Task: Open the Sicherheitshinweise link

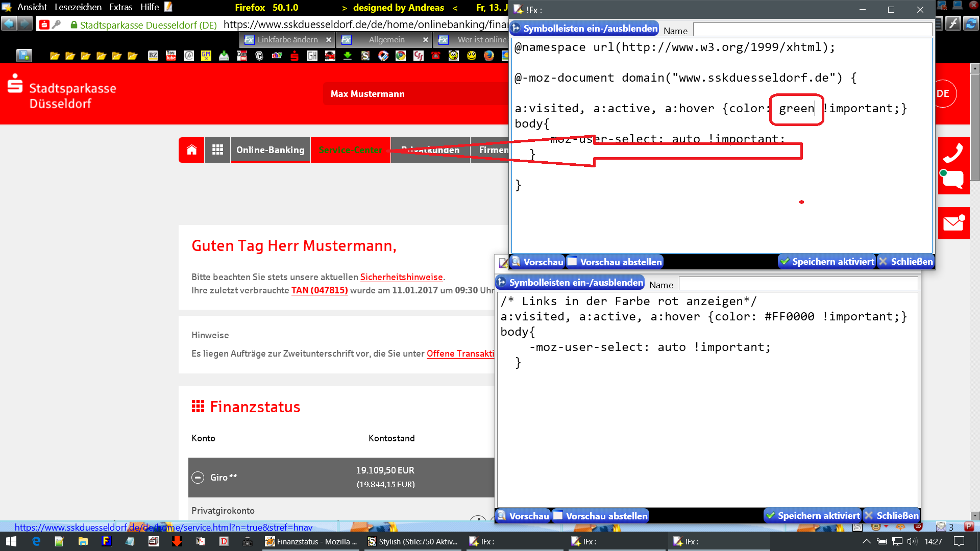Action: [401, 277]
